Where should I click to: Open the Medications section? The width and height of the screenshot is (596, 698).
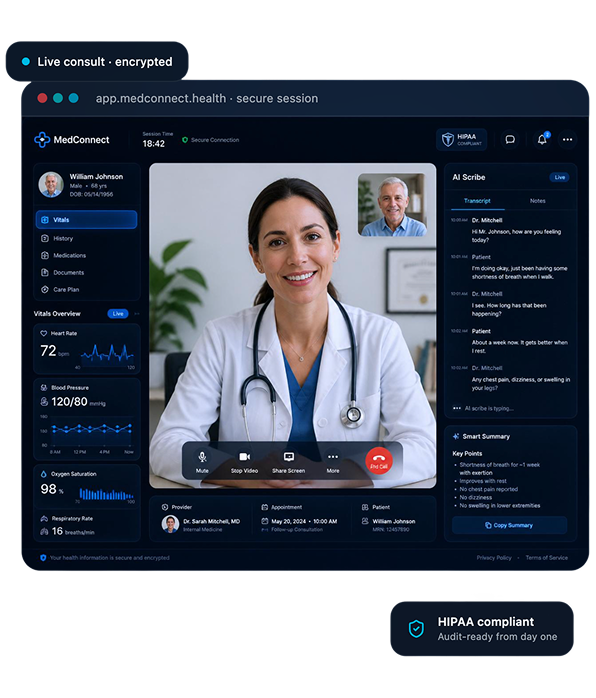pyautogui.click(x=86, y=255)
